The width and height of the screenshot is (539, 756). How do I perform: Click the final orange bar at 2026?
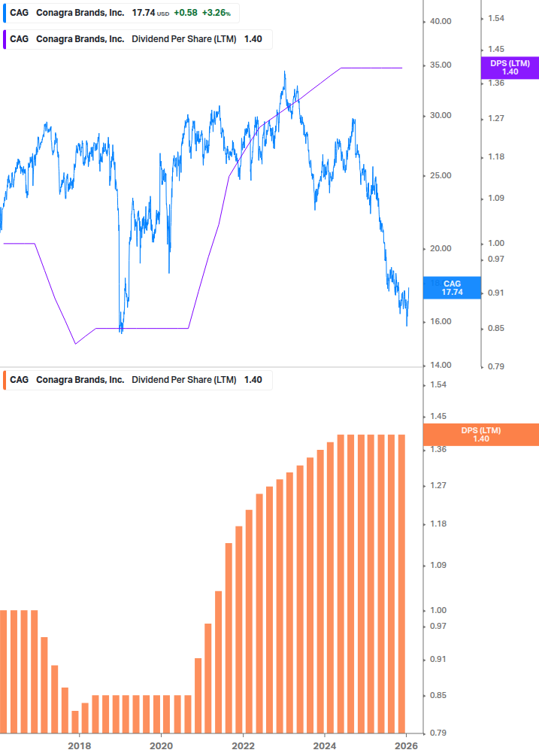click(401, 584)
